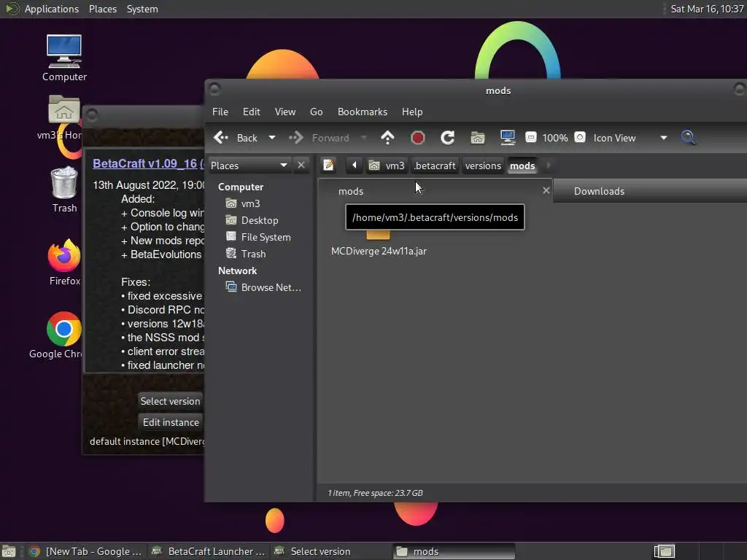Click the Search magnifier icon
This screenshot has height=560, width=747.
(x=688, y=138)
